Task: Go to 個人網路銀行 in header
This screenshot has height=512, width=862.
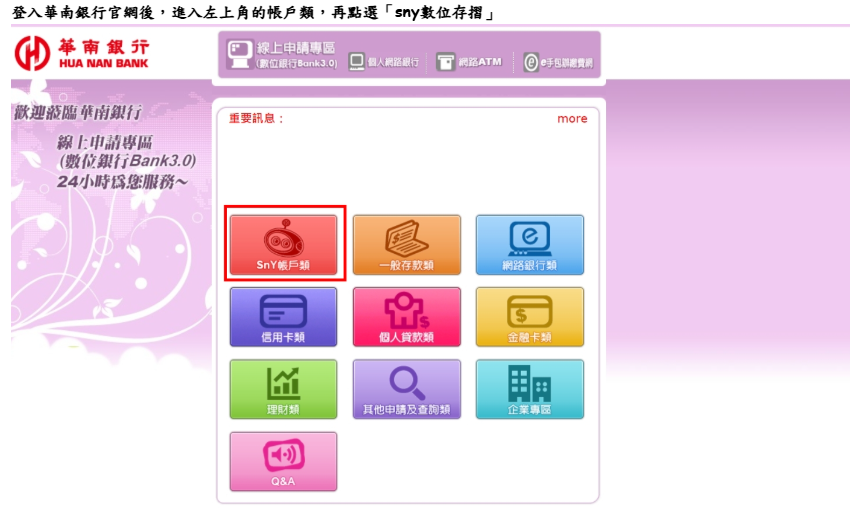Action: [x=384, y=62]
